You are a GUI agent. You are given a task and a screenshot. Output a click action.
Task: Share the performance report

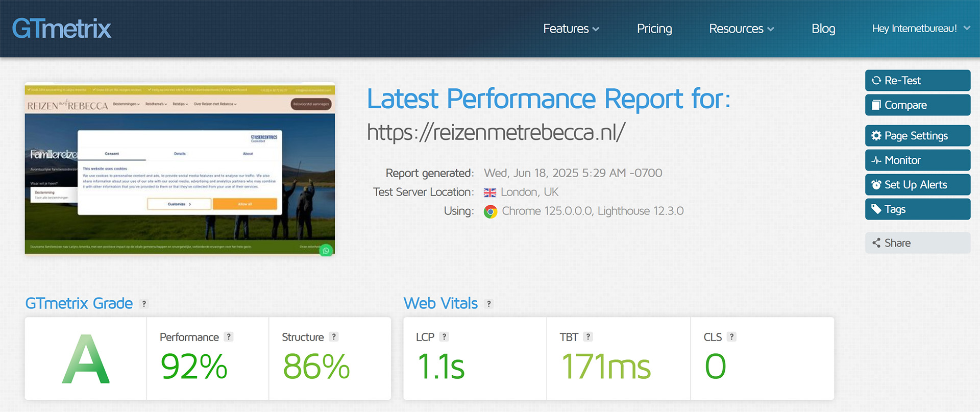coord(918,243)
